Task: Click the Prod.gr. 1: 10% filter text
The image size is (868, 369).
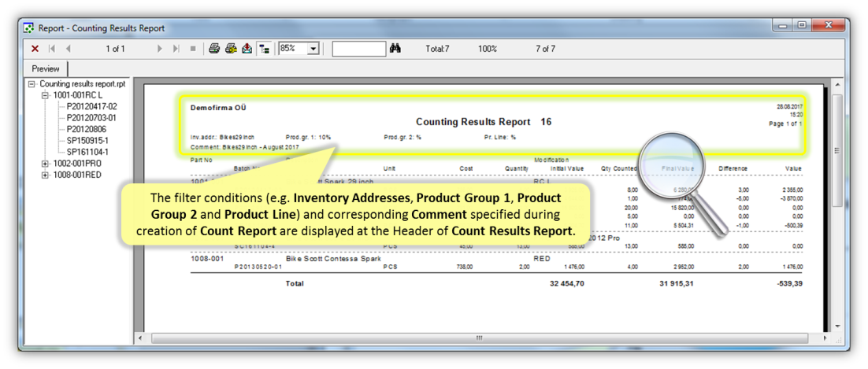Action: (x=308, y=137)
